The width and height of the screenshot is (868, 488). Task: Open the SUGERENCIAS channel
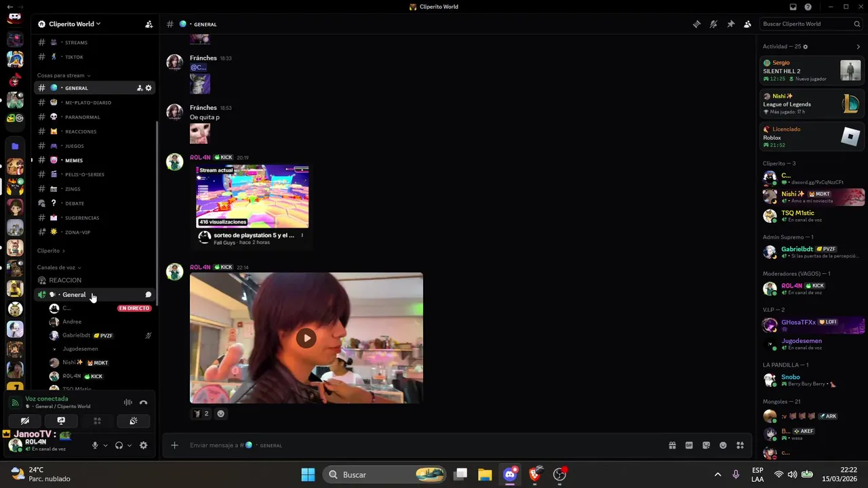pos(95,218)
